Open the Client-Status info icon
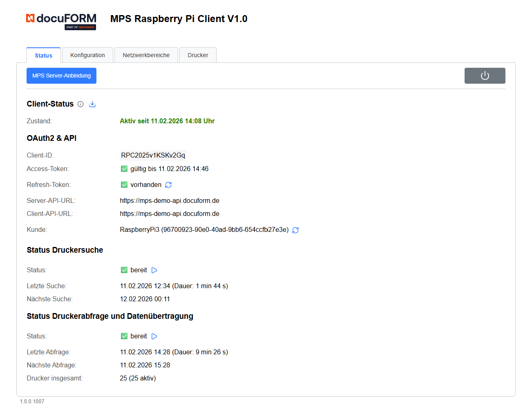532x418 pixels. [80, 104]
